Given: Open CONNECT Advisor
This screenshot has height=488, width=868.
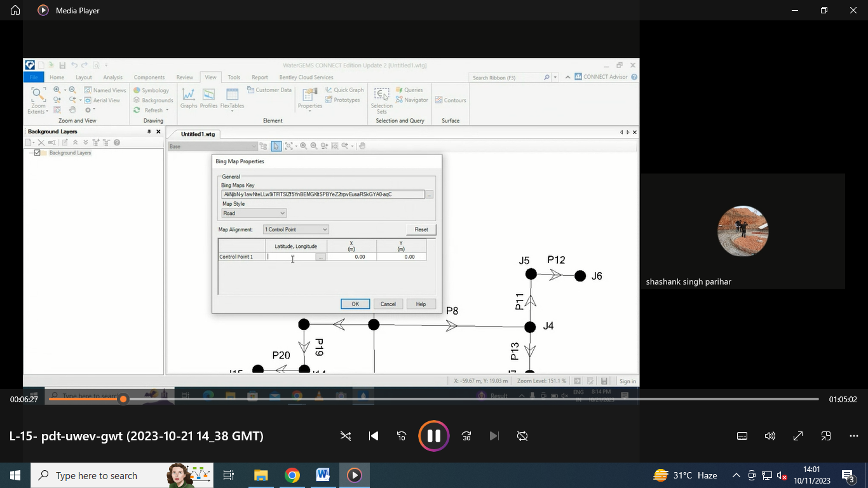Looking at the screenshot, I should pos(601,77).
